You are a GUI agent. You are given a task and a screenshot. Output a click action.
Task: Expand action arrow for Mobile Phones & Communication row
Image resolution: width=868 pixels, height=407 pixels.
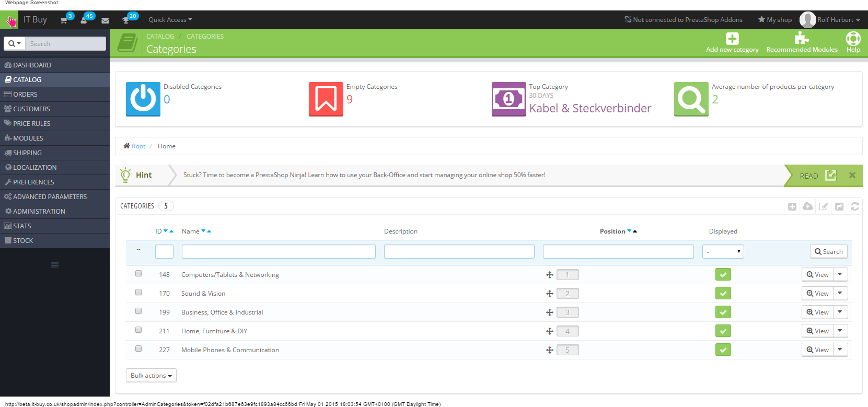pos(840,350)
